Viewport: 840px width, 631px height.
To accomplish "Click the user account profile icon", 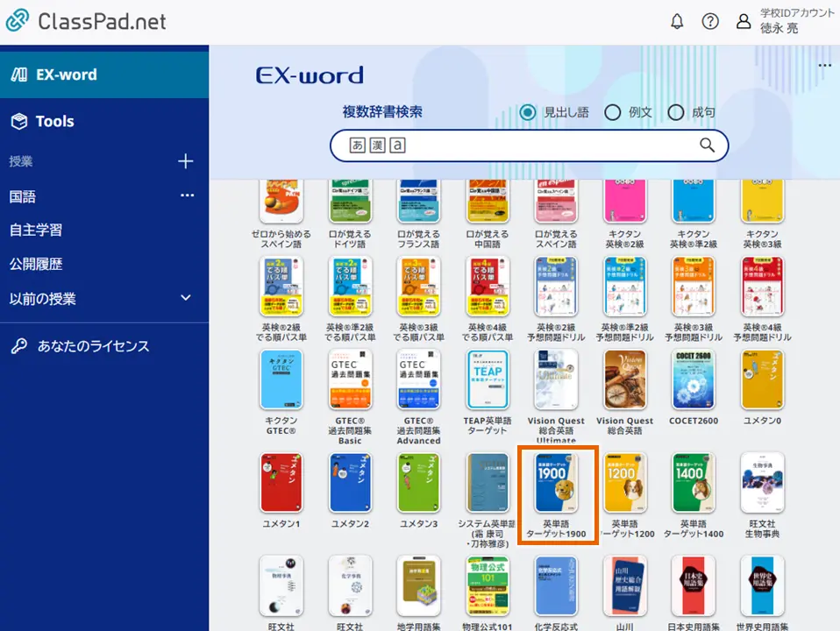I will (x=744, y=22).
